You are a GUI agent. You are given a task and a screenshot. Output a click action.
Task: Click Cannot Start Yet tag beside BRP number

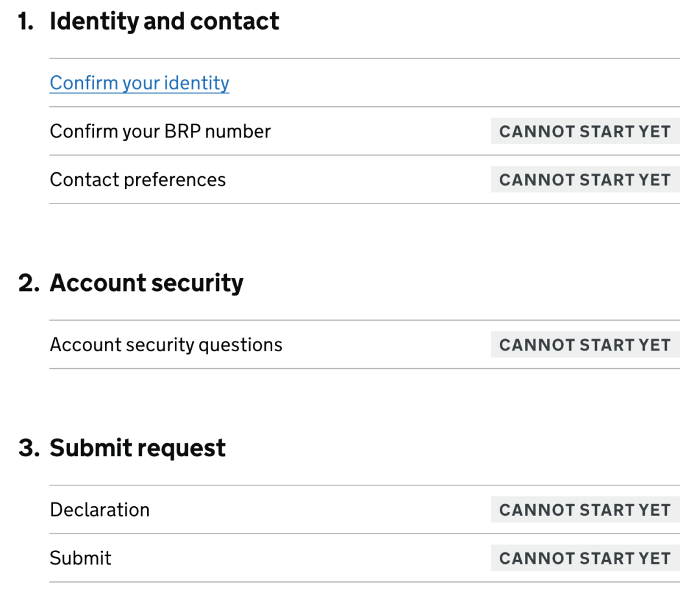pyautogui.click(x=585, y=132)
